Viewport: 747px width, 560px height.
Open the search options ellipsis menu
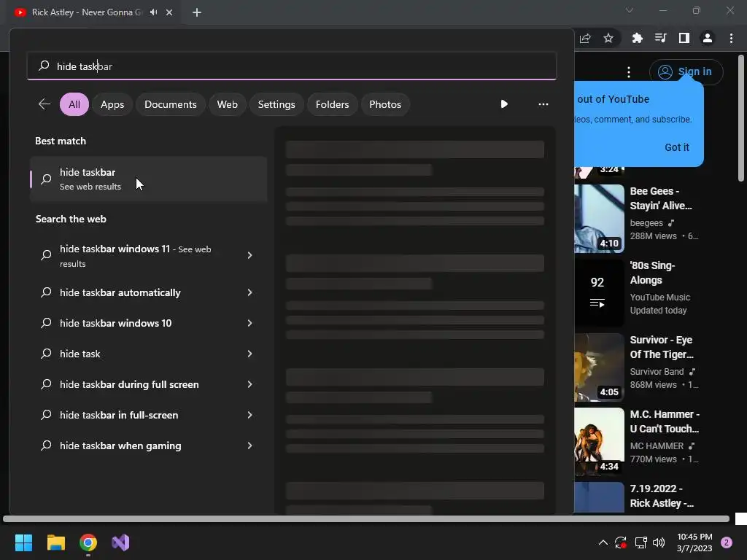543,104
